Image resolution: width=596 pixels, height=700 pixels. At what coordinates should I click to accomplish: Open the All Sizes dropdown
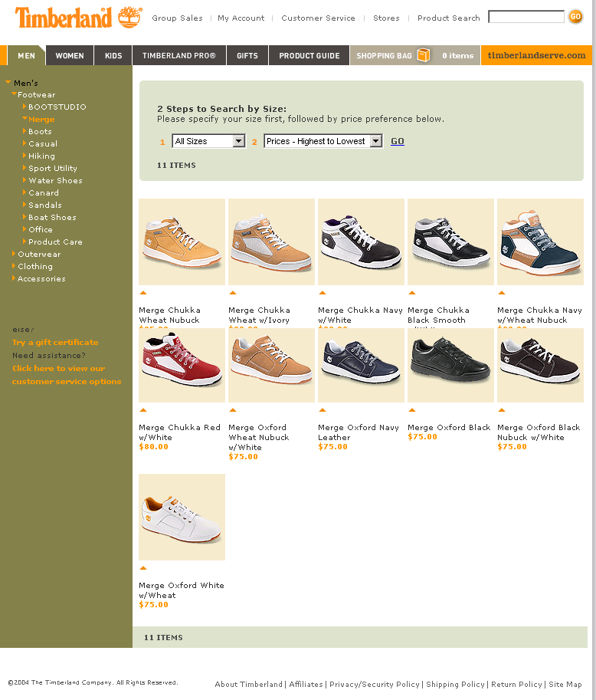pos(209,141)
